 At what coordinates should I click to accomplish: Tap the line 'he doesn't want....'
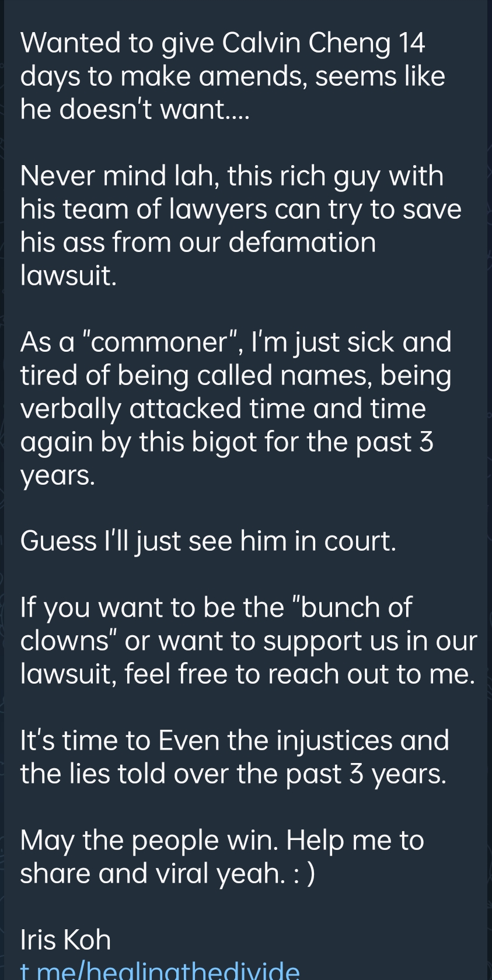pyautogui.click(x=135, y=109)
